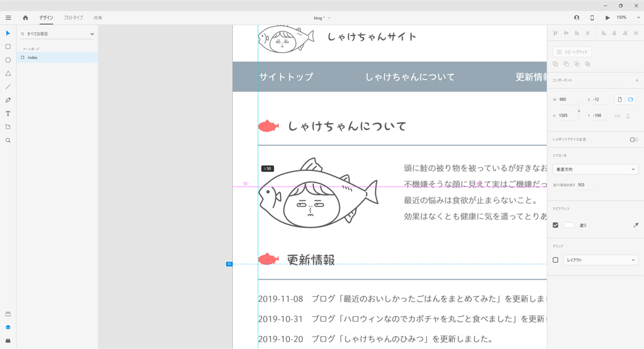
Task: Enable the グリッド layout checkbox
Action: click(556, 260)
